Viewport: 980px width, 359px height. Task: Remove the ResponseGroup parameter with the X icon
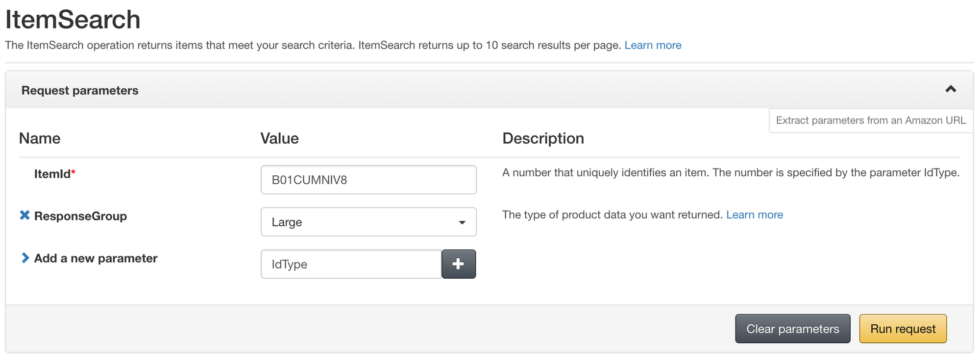(x=24, y=215)
